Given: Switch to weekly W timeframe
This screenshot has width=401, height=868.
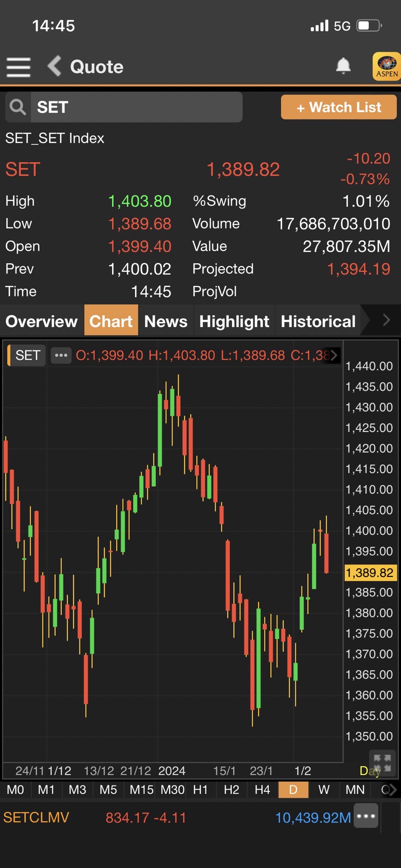Looking at the screenshot, I should click(324, 790).
